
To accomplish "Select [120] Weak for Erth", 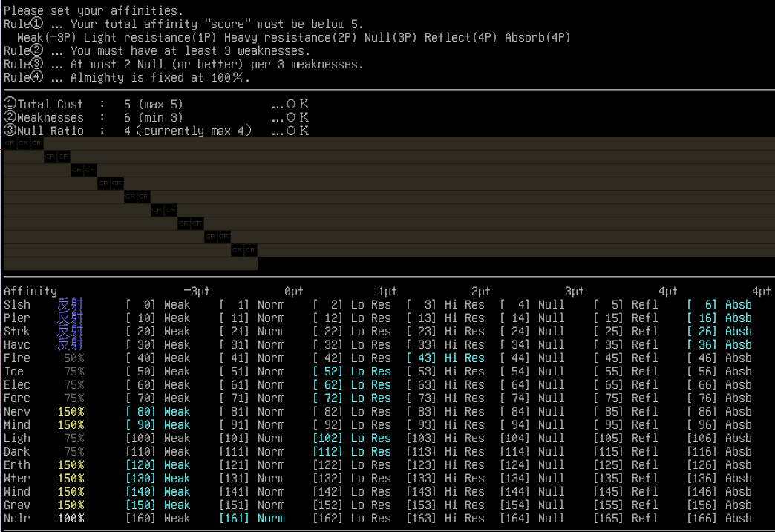I will click(157, 464).
